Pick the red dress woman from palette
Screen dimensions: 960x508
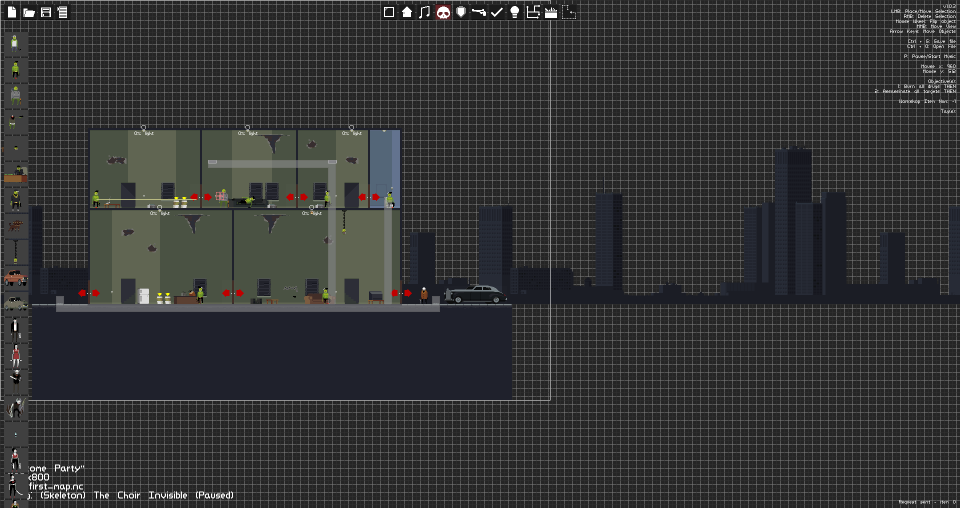pos(16,356)
